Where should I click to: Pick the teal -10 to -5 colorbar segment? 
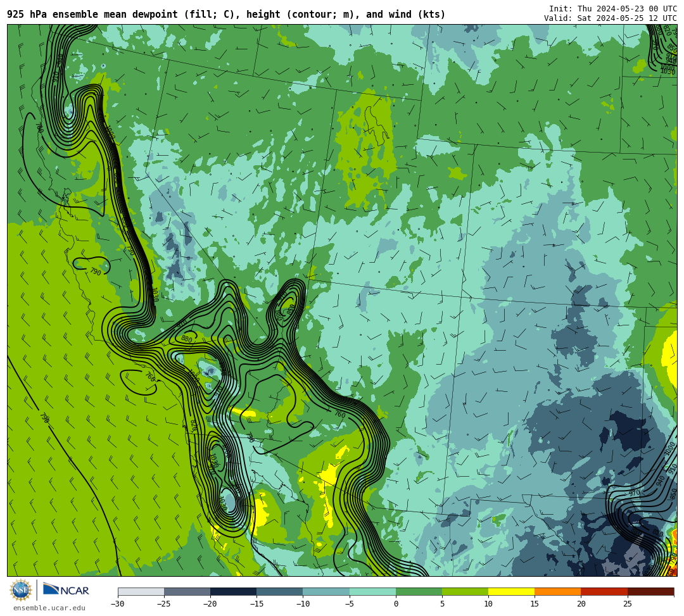tap(326, 591)
